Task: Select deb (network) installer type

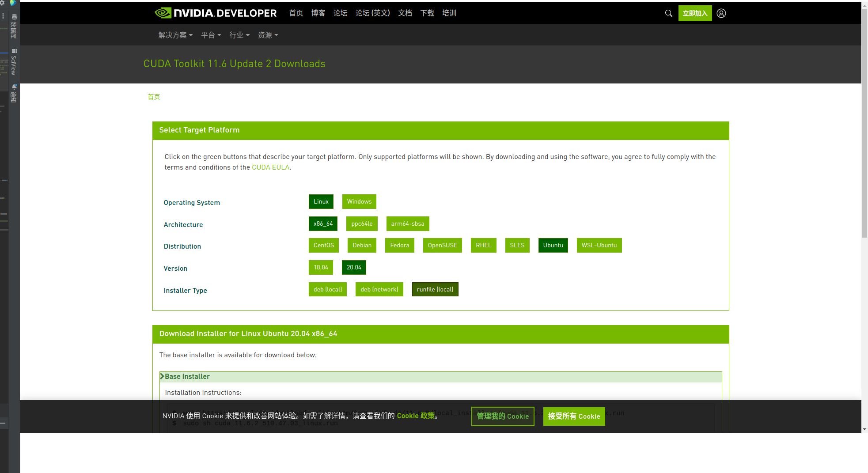Action: tap(379, 289)
